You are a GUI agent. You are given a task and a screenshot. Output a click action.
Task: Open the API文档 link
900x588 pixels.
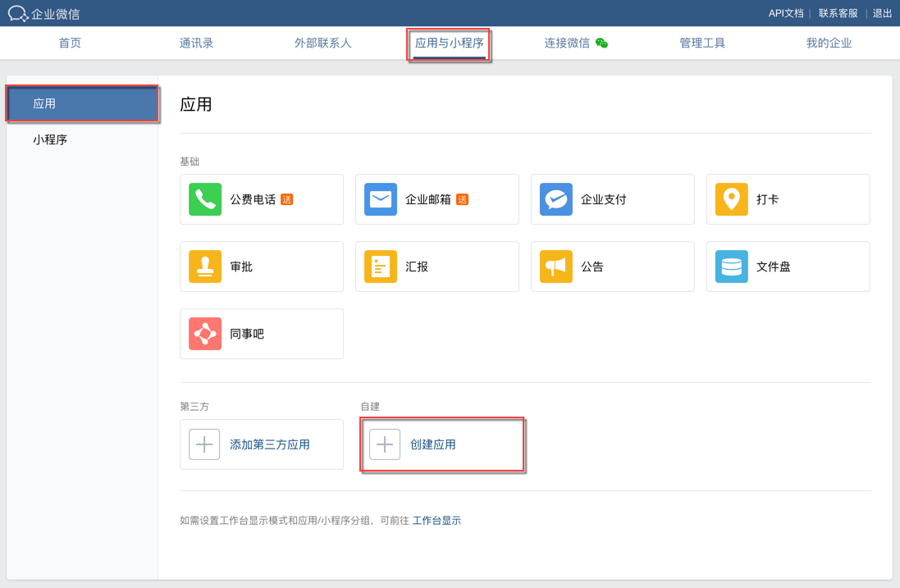click(786, 13)
